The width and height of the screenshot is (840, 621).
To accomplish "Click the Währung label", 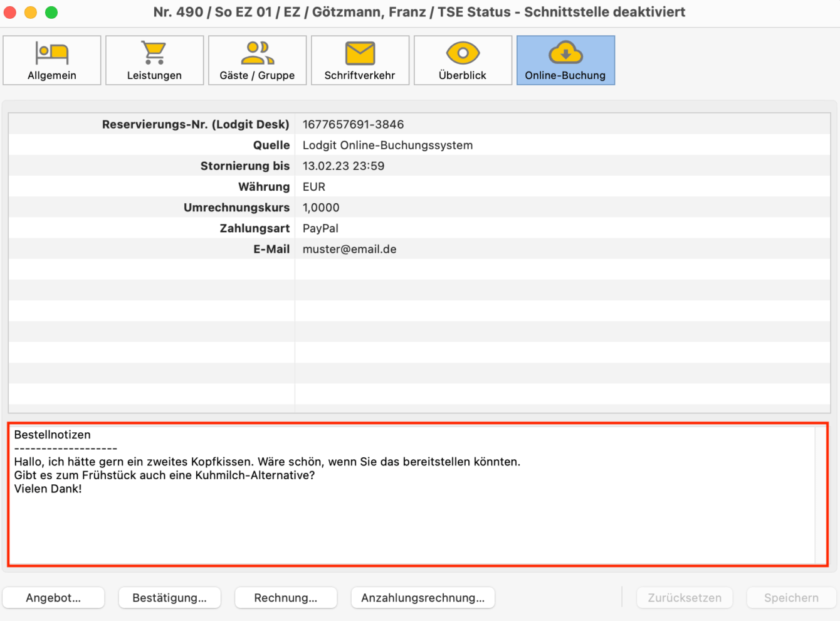I will (x=264, y=186).
